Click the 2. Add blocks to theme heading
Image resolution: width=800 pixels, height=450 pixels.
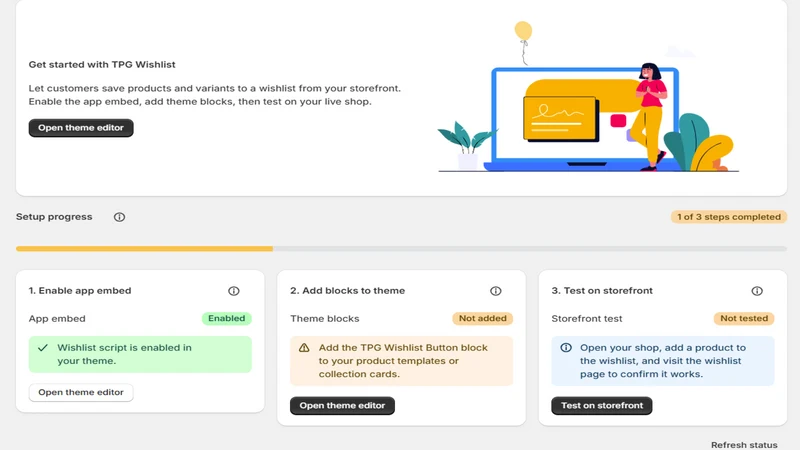coord(347,291)
